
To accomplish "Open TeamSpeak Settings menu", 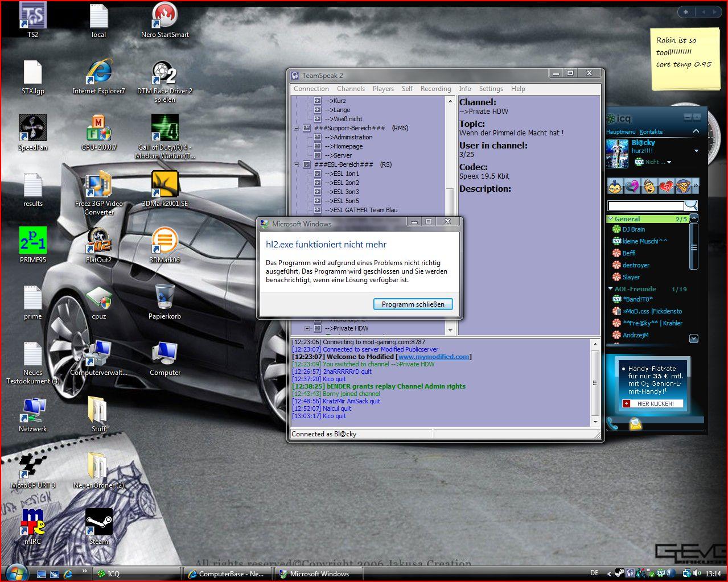I will tap(491, 89).
